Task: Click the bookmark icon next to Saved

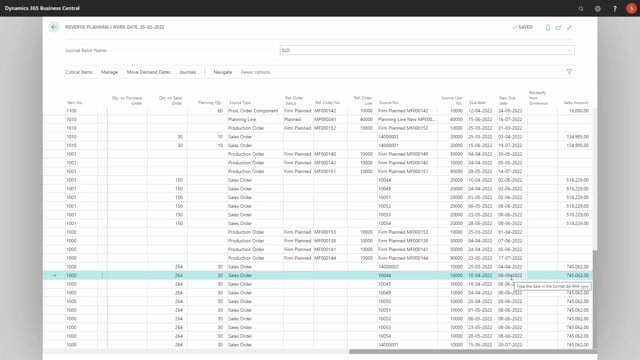Action: (548, 27)
